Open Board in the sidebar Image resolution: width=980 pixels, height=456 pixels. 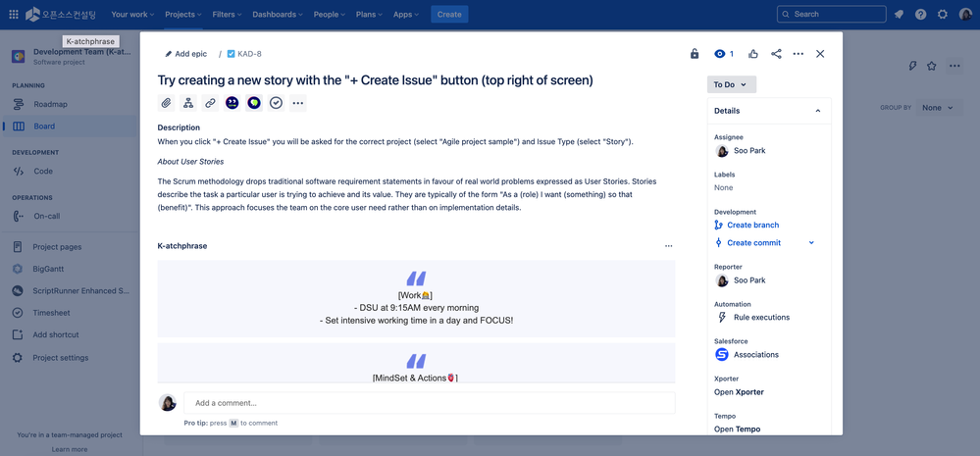coord(70,127)
